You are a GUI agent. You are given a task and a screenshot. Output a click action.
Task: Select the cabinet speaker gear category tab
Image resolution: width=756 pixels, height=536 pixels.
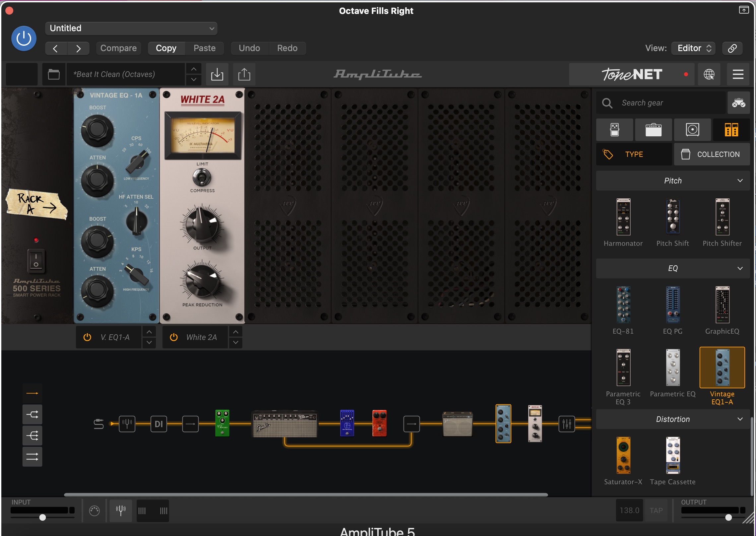[692, 130]
